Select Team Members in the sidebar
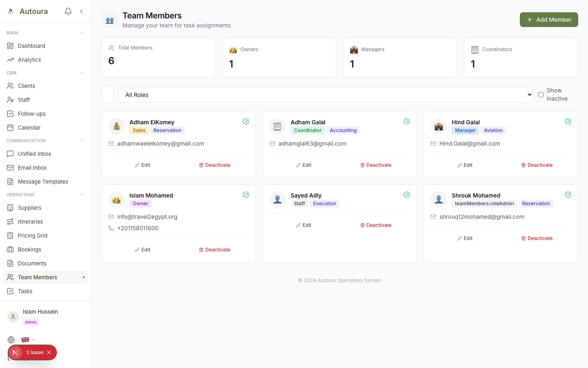The image size is (588, 368). (45, 277)
